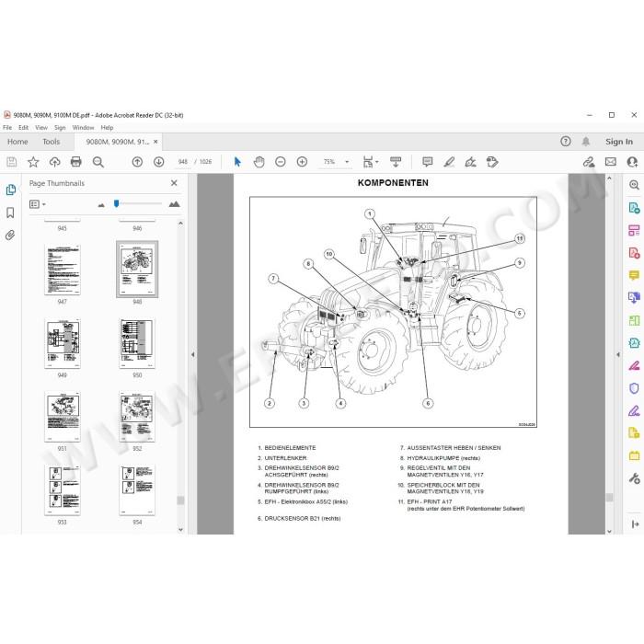Open the Help menu

pos(107,127)
